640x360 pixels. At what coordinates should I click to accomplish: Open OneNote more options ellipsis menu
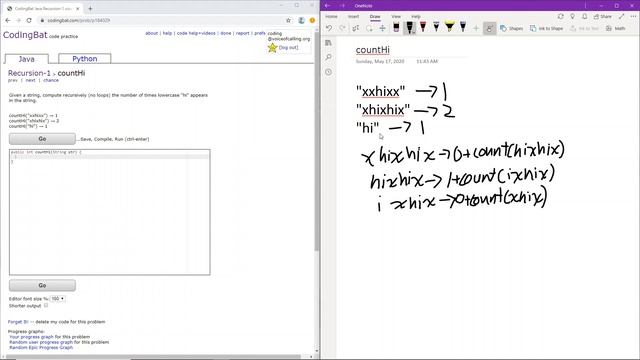click(x=633, y=16)
